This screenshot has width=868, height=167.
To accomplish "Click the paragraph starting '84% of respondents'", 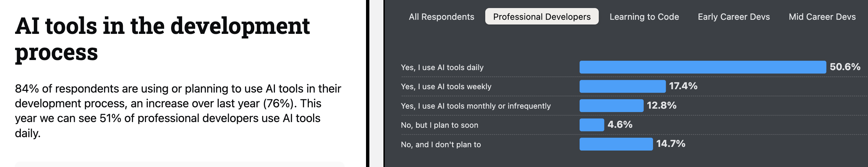I will (178, 111).
